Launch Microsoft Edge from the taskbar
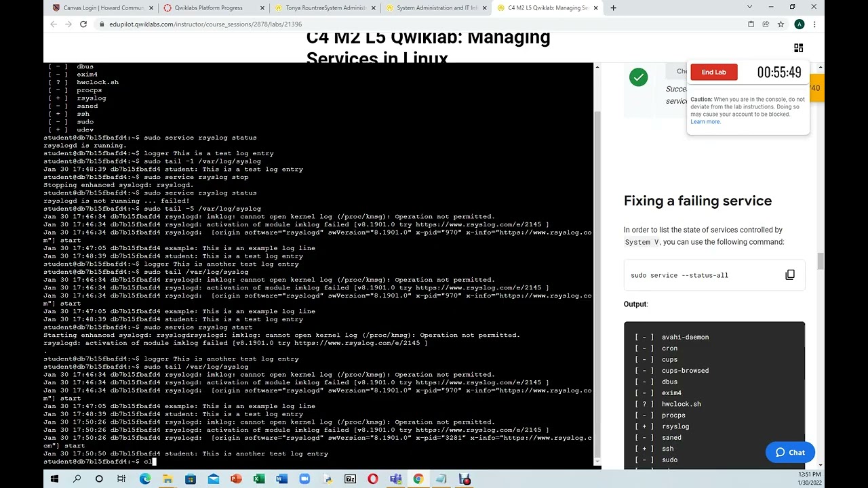The image size is (868, 488). 145,479
